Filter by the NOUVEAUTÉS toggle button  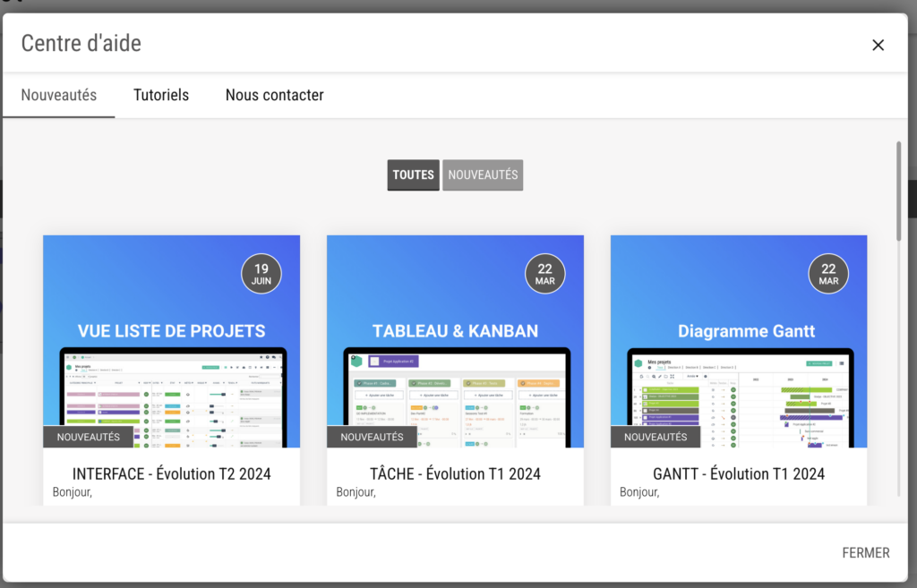coord(483,175)
